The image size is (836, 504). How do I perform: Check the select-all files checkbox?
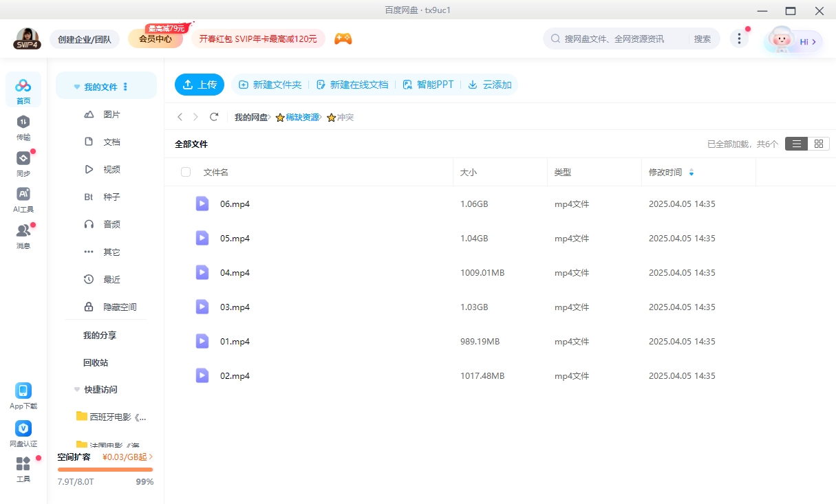186,172
